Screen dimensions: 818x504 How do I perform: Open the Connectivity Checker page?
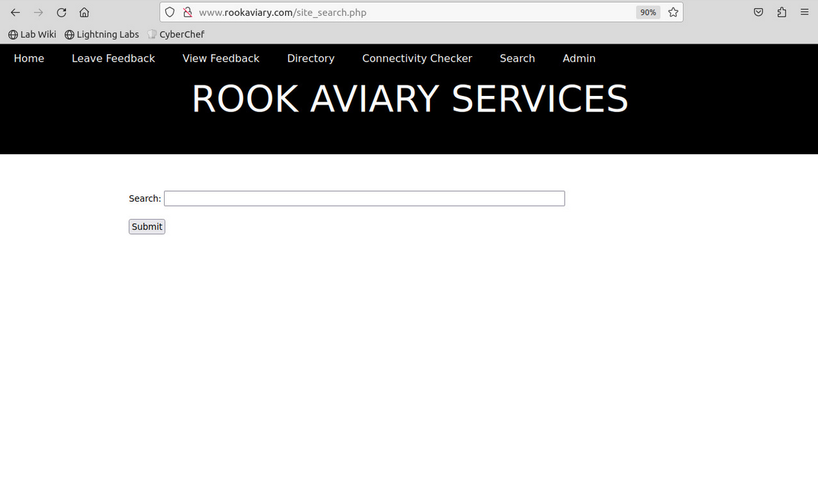pos(417,58)
